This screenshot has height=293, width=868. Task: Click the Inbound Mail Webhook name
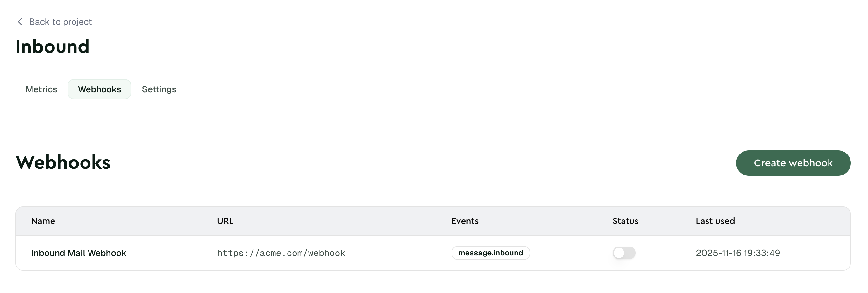pos(79,253)
